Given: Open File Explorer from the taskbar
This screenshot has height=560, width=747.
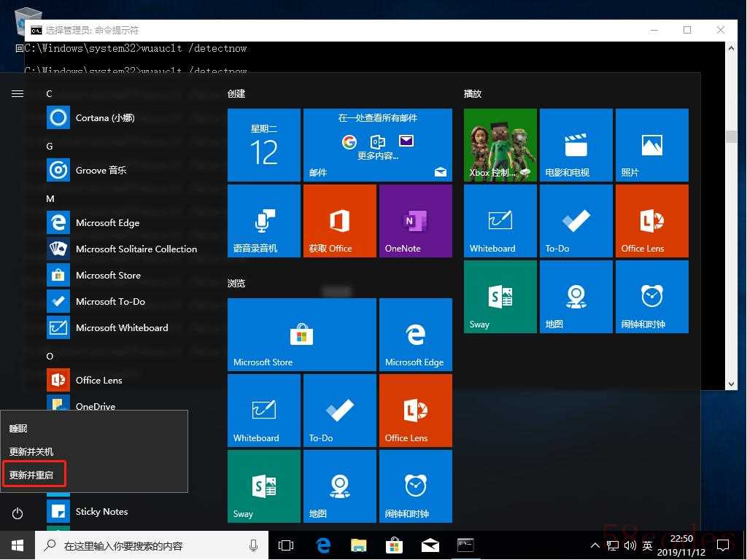Looking at the screenshot, I should 359,545.
